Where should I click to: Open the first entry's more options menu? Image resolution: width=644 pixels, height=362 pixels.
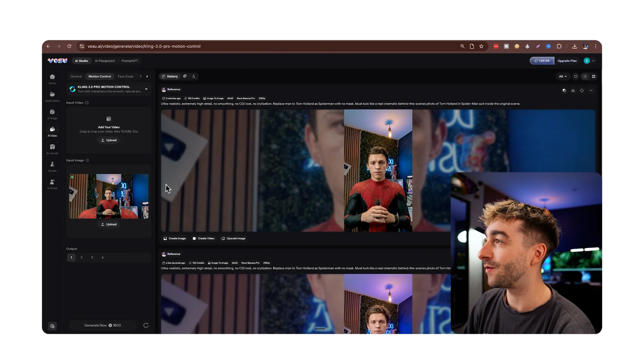[591, 90]
